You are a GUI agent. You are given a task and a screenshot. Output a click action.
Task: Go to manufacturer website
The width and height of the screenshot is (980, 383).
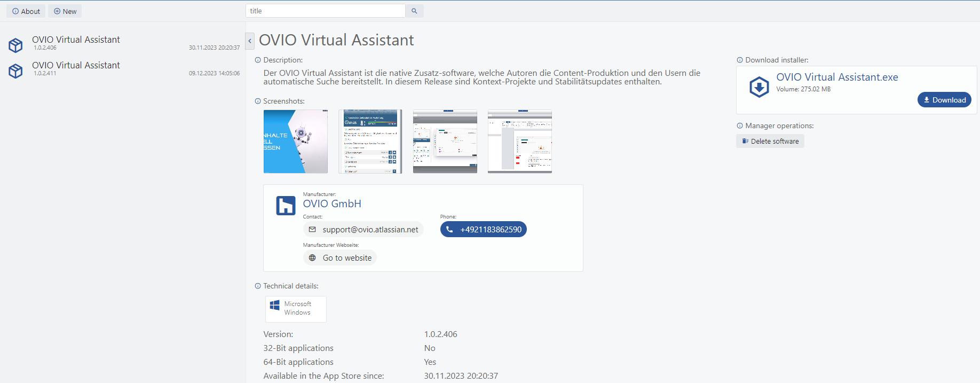coord(340,257)
